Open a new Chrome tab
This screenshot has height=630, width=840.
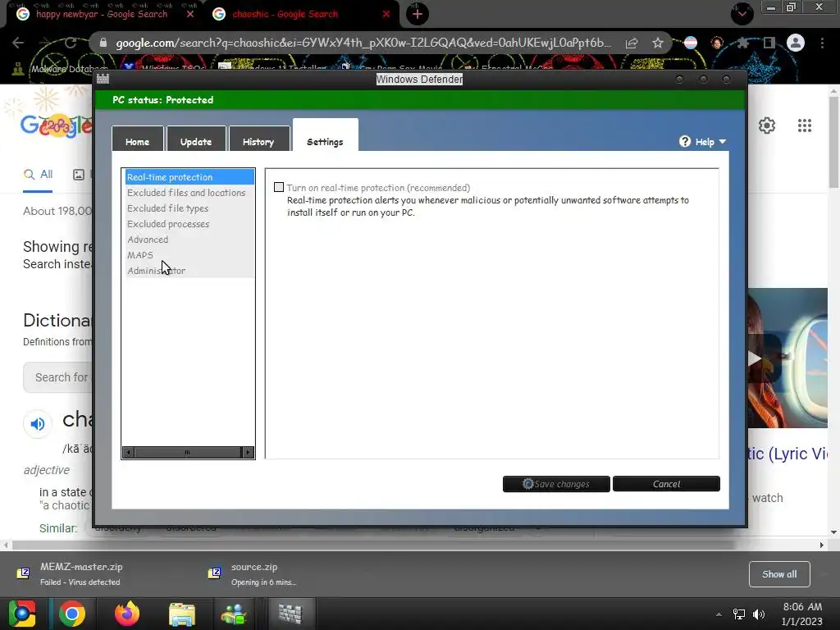coord(418,14)
